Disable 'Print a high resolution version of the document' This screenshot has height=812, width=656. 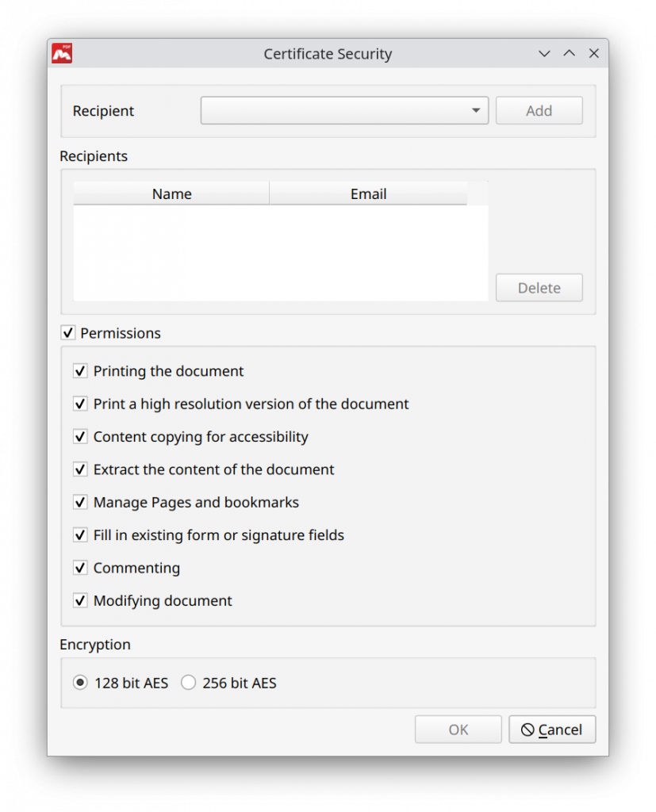(x=80, y=404)
